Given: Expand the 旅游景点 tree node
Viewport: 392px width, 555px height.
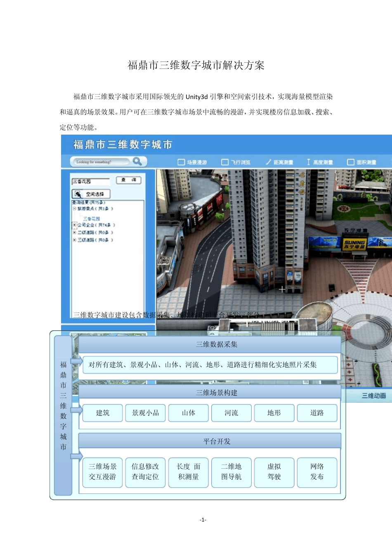Looking at the screenshot, I should (75, 209).
